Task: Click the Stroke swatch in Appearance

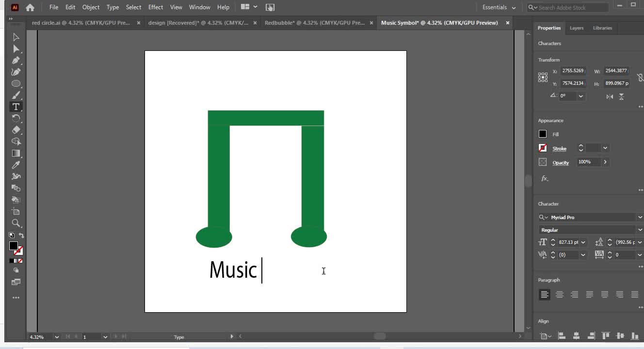Action: coord(543,148)
